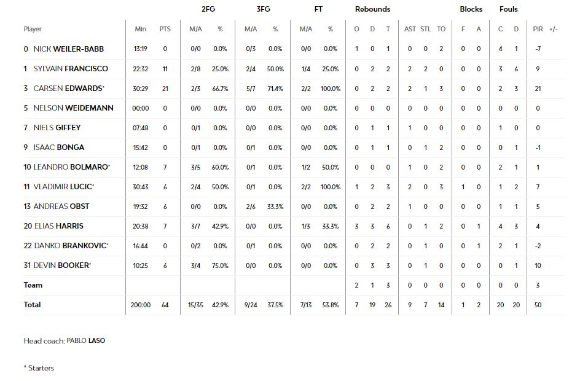The height and width of the screenshot is (381, 588).
Task: Click the PTS column header
Action: (x=165, y=29)
